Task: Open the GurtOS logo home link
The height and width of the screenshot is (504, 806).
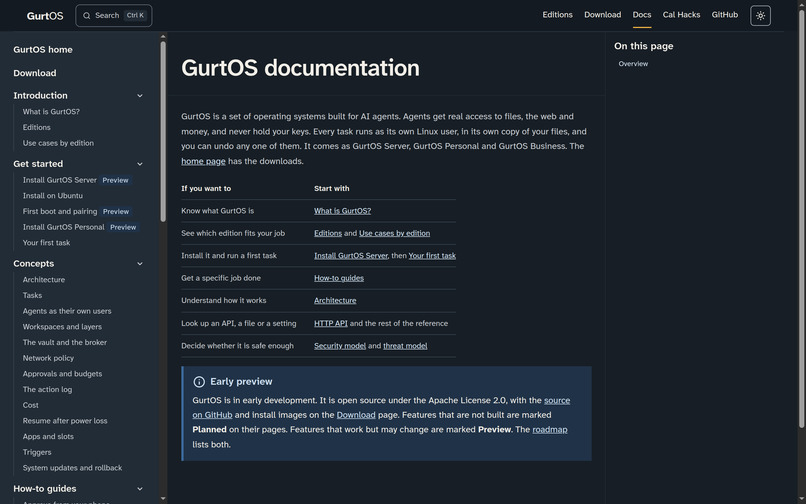Action: (x=45, y=15)
